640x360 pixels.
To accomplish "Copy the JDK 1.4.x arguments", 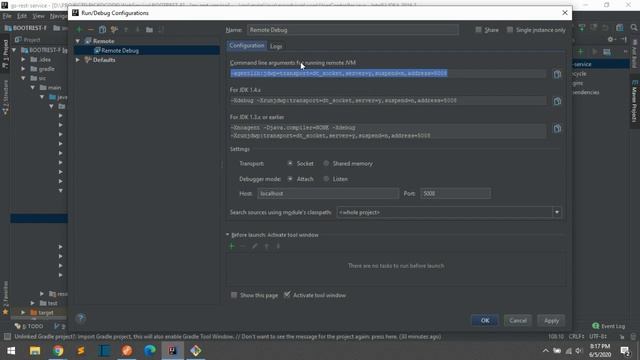I will pos(557,101).
